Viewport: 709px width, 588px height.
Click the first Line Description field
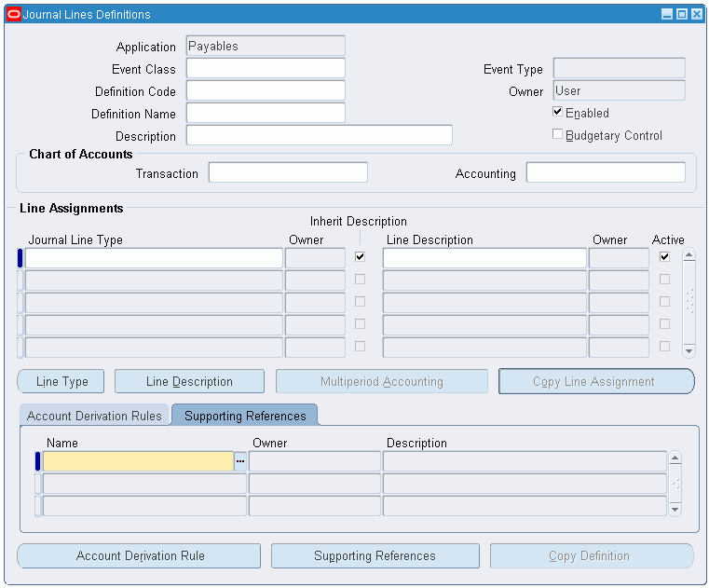pos(484,258)
